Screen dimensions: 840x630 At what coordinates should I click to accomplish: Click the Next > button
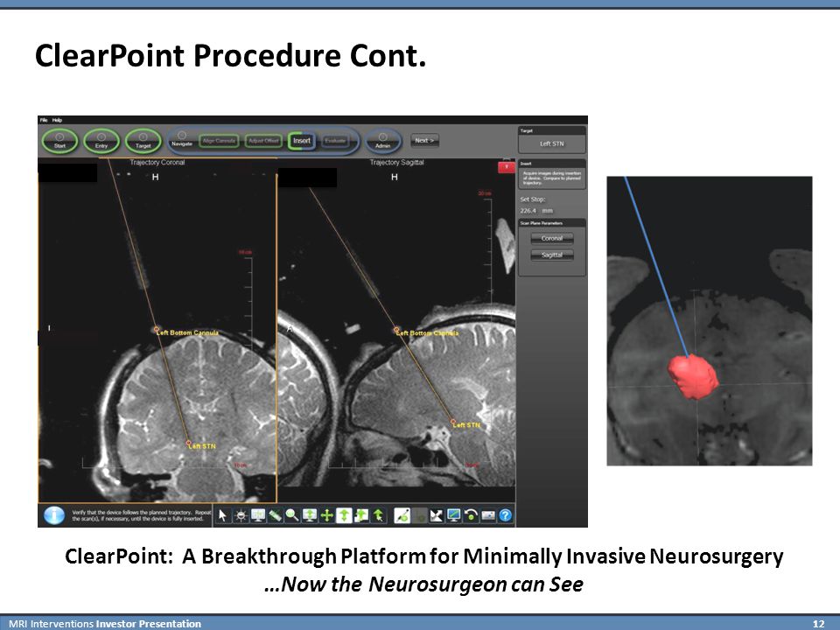[x=424, y=140]
